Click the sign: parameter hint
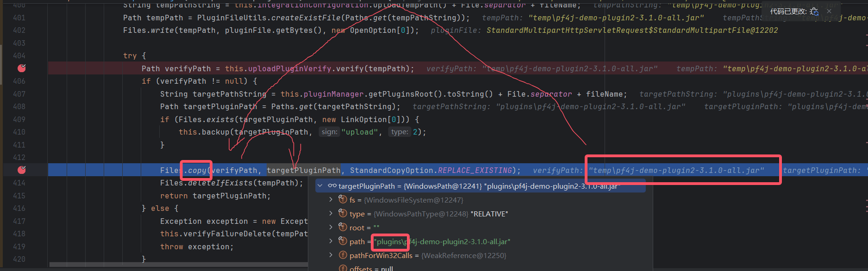 (x=329, y=132)
